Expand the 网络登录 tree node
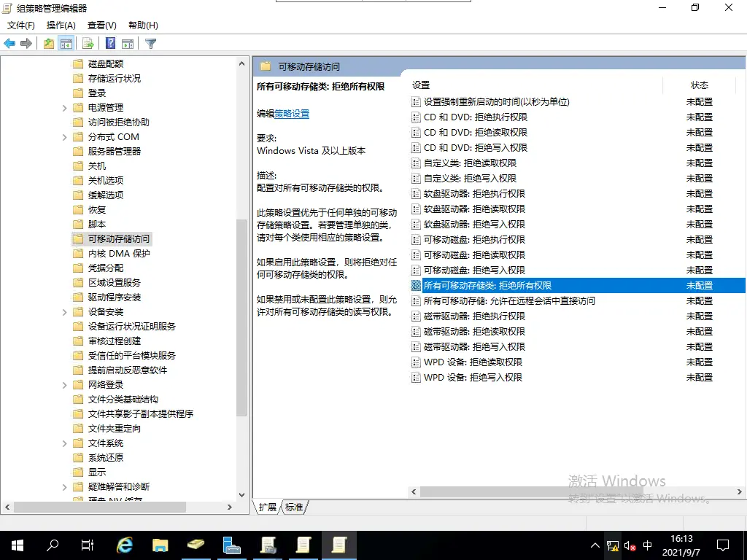 (x=65, y=384)
